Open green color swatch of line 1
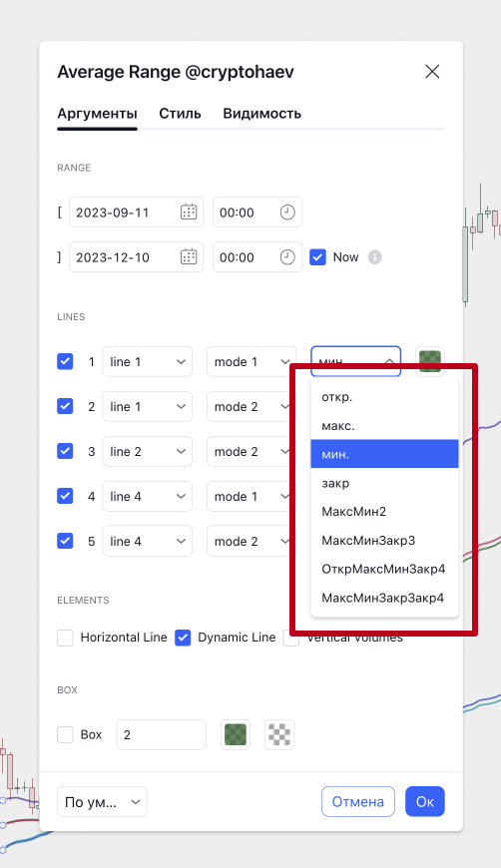This screenshot has height=868, width=501. 430,361
